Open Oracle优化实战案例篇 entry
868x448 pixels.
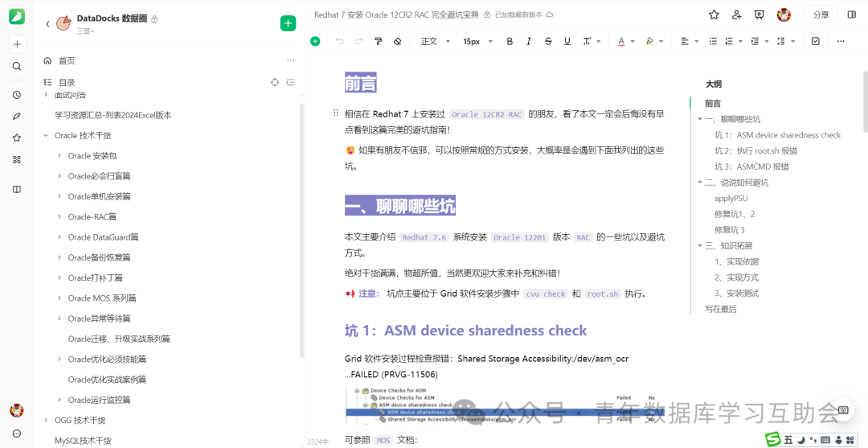click(107, 380)
